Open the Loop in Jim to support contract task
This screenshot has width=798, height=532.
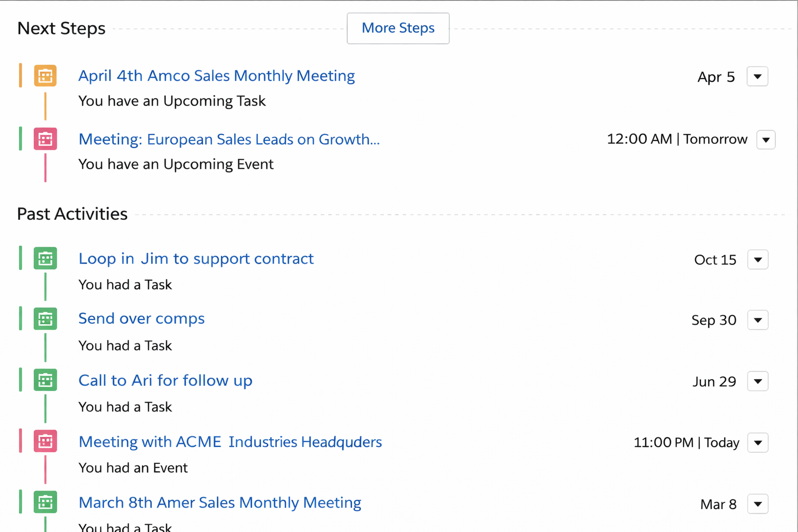click(x=196, y=259)
